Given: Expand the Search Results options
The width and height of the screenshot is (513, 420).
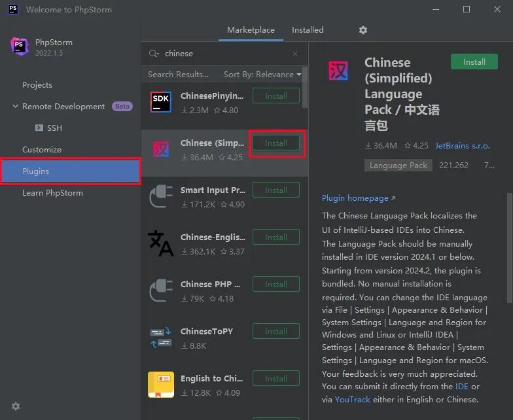Looking at the screenshot, I should 178,75.
